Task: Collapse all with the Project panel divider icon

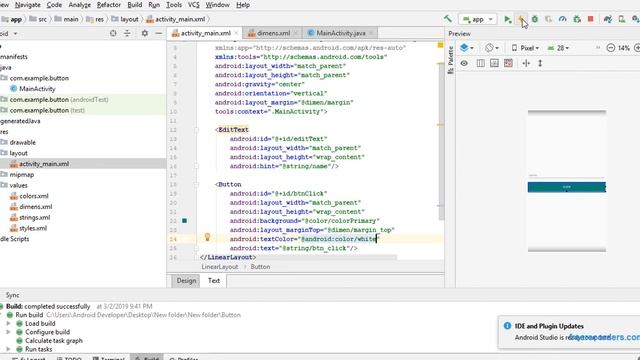Action: click(x=127, y=33)
